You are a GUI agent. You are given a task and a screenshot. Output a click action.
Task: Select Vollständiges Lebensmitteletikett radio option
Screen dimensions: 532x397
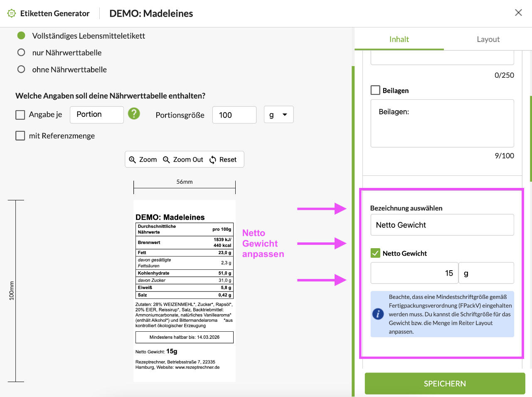tap(21, 36)
